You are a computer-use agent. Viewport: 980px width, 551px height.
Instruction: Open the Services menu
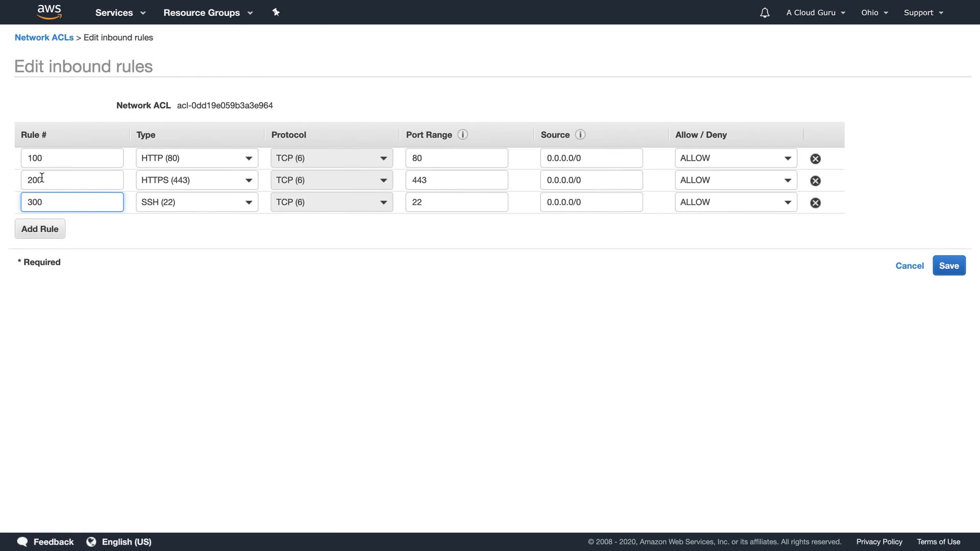(x=120, y=13)
